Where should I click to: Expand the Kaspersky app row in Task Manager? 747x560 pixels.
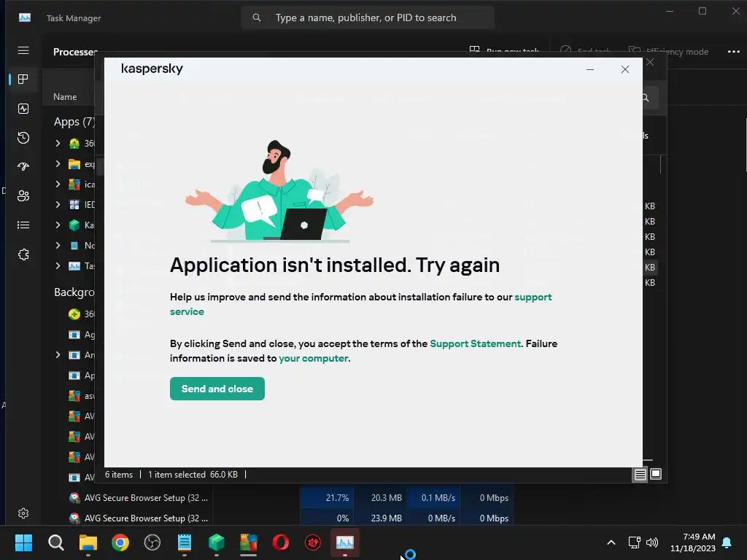(x=58, y=225)
